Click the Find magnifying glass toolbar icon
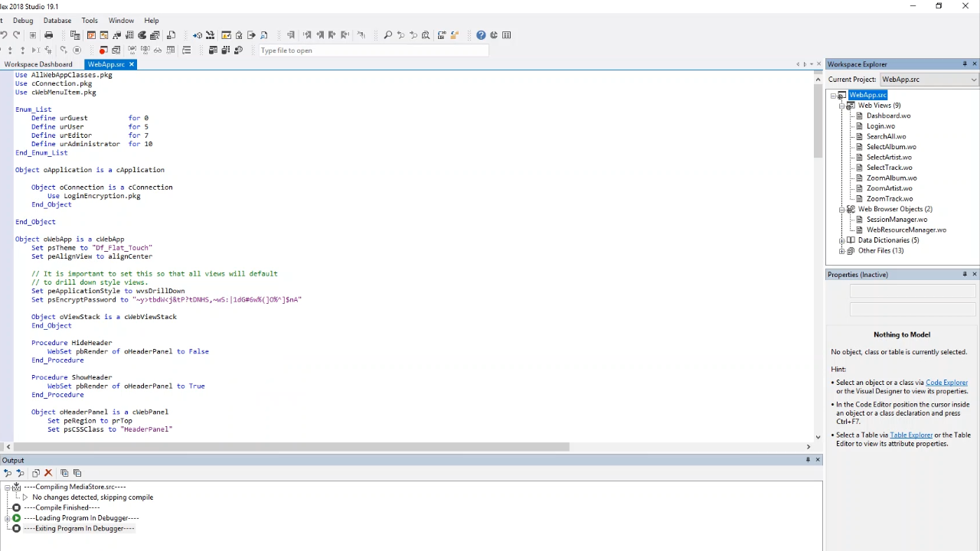 pyautogui.click(x=388, y=35)
